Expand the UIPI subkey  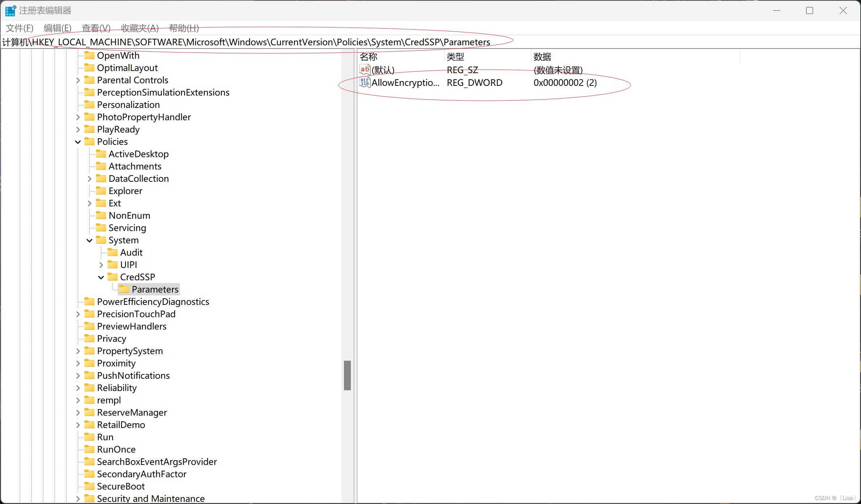(101, 265)
